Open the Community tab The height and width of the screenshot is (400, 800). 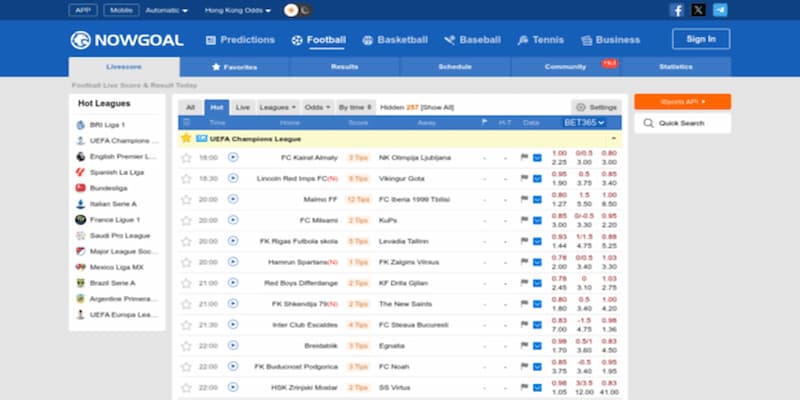coord(565,67)
